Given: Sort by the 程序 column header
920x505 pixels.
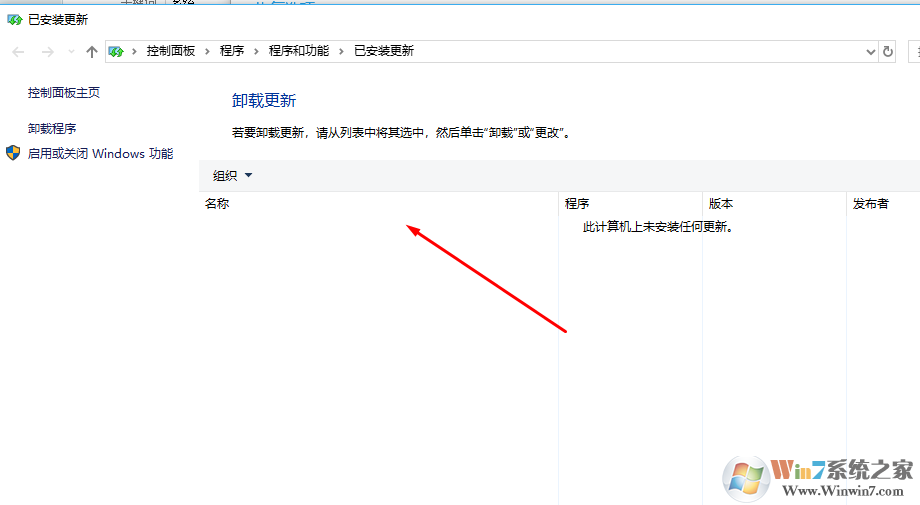Looking at the screenshot, I should coord(630,204).
